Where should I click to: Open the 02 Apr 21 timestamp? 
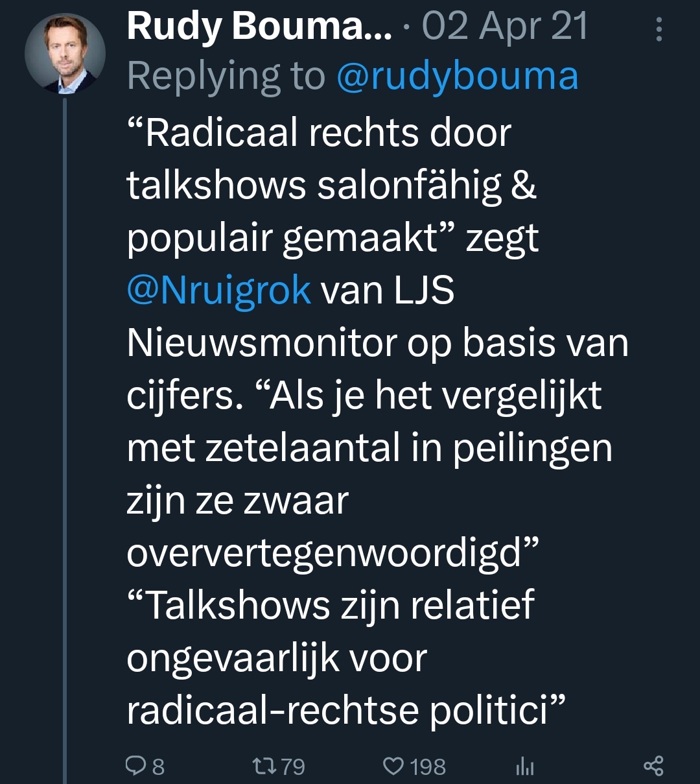505,27
